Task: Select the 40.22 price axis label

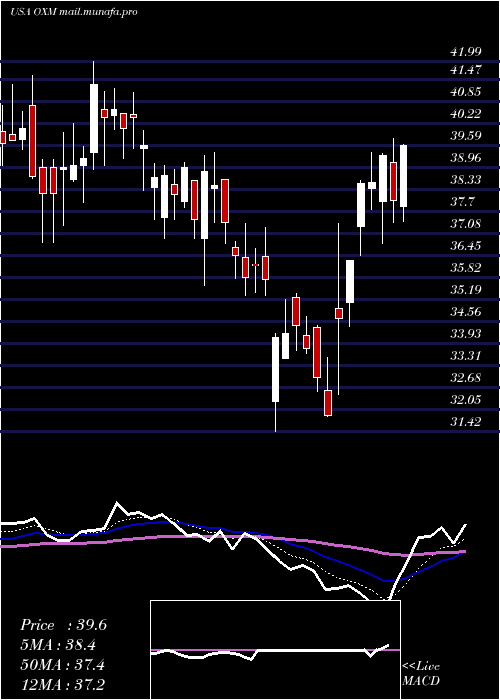Action: pos(466,114)
